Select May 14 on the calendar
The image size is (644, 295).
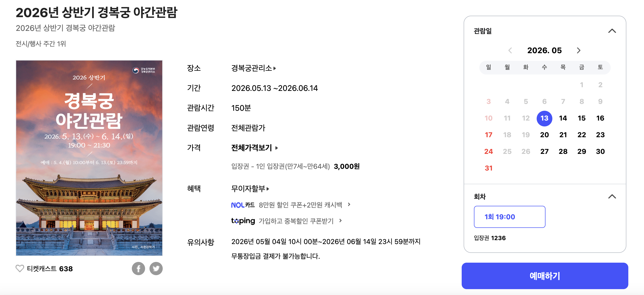[x=563, y=118]
